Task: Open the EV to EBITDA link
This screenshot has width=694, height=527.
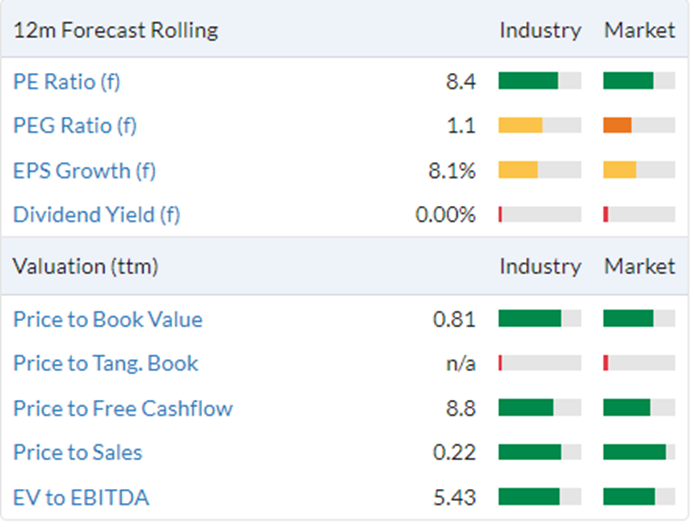Action: (81, 497)
